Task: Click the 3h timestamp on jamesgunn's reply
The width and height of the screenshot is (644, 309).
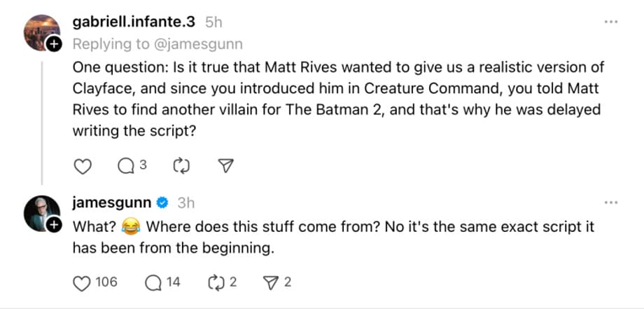Action: pyautogui.click(x=185, y=203)
